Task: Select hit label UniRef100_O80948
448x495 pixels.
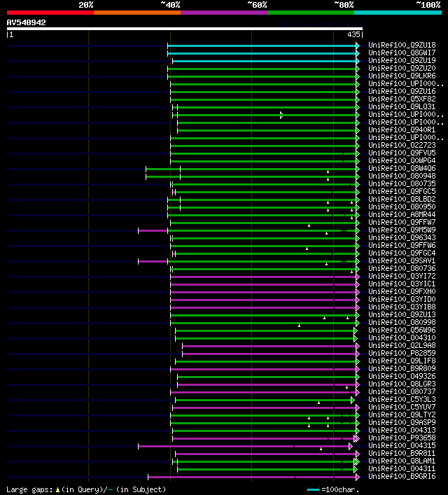Action: [402, 176]
